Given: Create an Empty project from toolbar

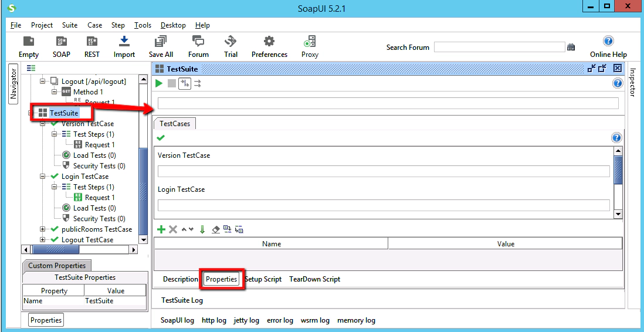Looking at the screenshot, I should [x=29, y=47].
